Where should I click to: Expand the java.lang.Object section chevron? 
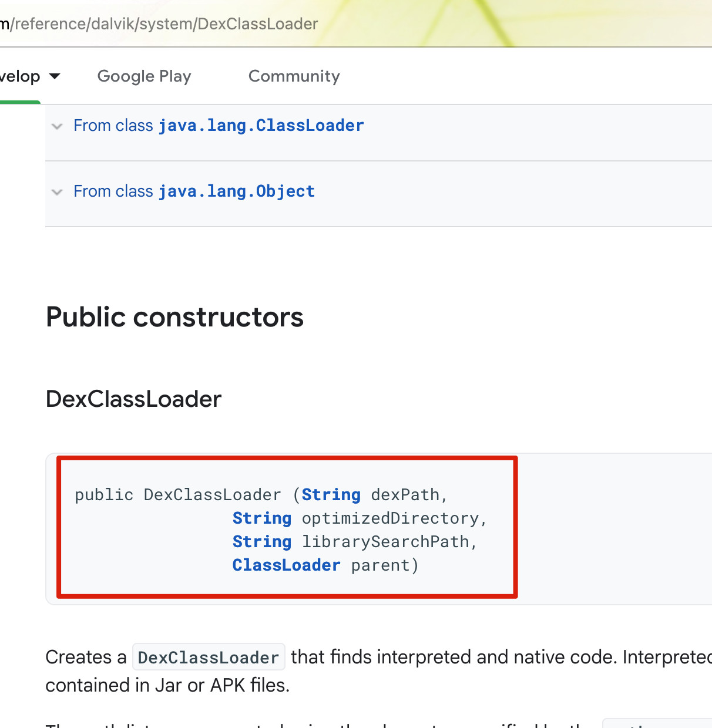click(57, 192)
